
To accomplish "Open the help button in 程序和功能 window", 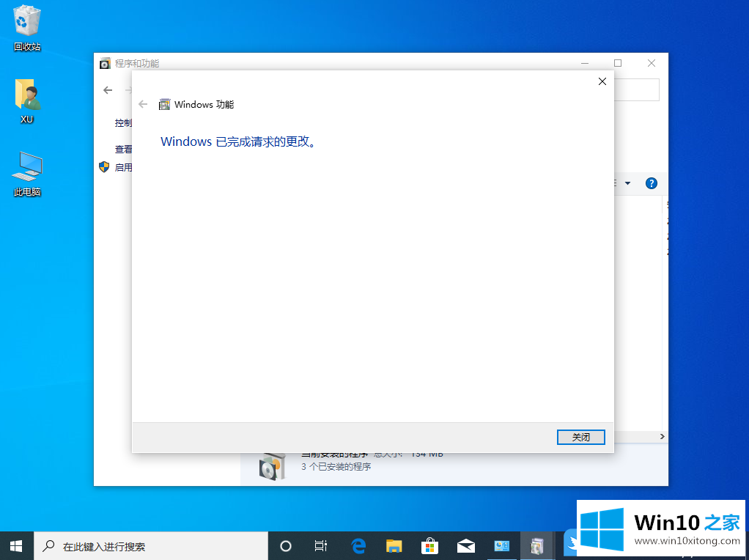I will [651, 183].
